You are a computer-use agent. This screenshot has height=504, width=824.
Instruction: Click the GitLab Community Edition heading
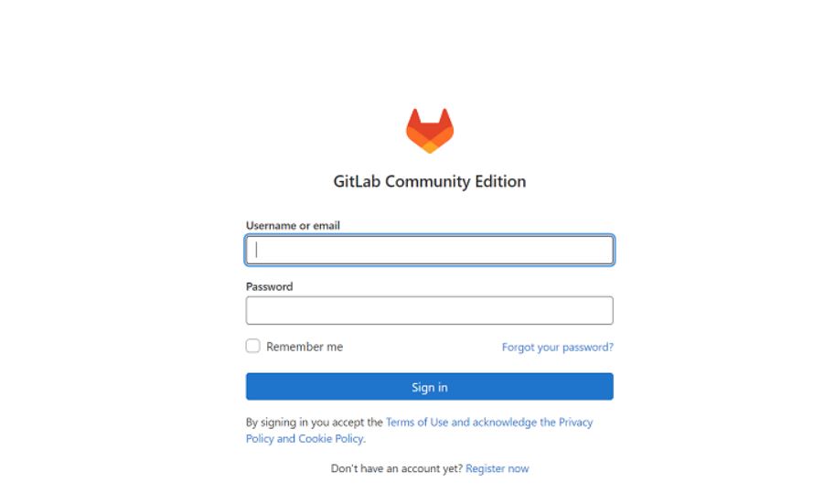(x=429, y=181)
